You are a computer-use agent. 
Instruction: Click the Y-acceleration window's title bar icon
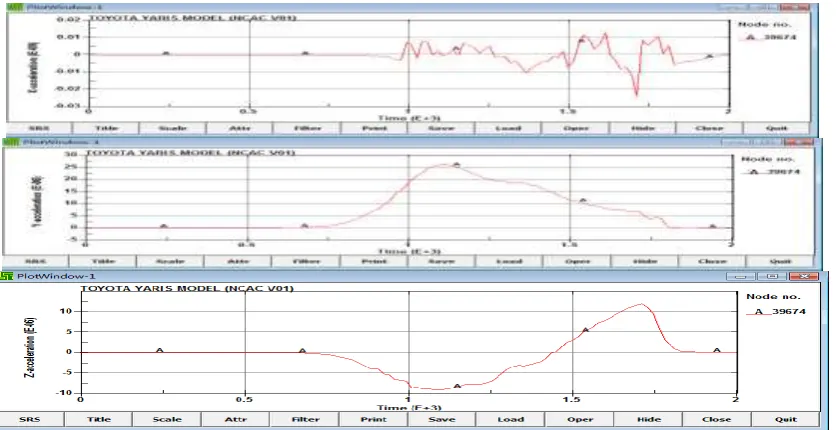11,142
